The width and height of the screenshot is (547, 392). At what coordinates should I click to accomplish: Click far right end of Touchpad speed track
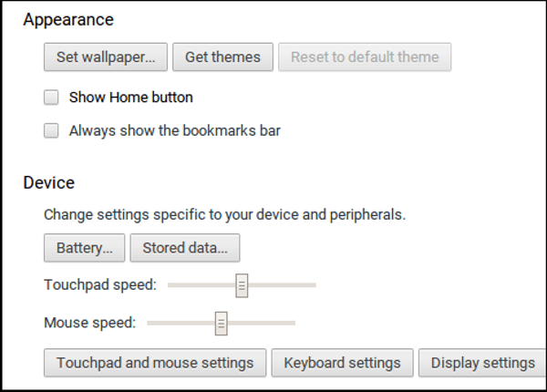pyautogui.click(x=313, y=285)
